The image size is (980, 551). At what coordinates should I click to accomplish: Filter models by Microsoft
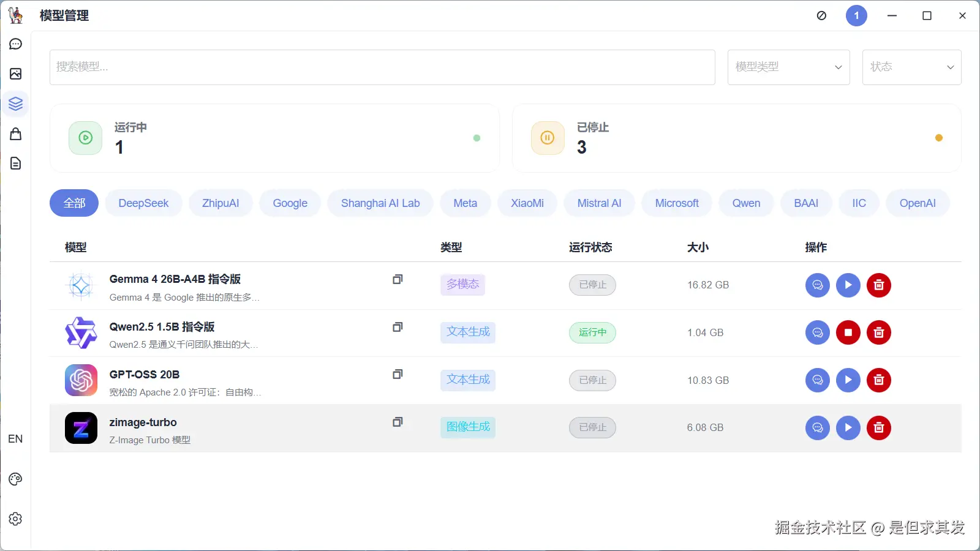(x=677, y=203)
